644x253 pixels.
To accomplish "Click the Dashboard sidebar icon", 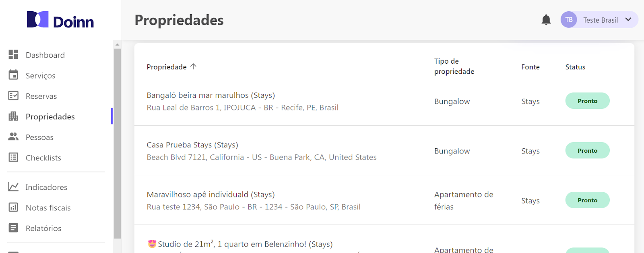I will [13, 54].
